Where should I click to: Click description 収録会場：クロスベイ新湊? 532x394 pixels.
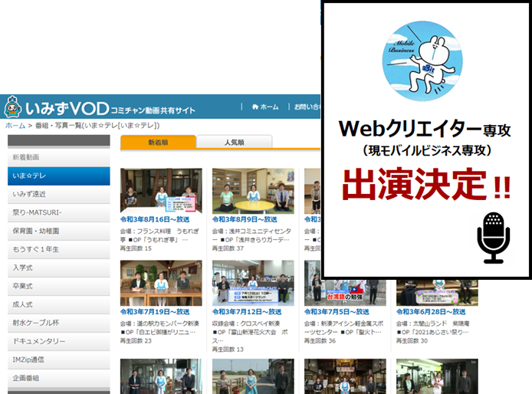[x=246, y=323]
